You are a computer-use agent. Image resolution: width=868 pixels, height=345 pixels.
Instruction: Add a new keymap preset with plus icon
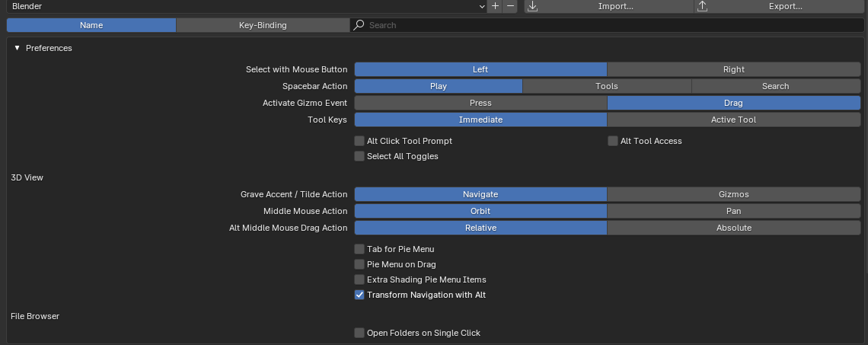coord(495,6)
